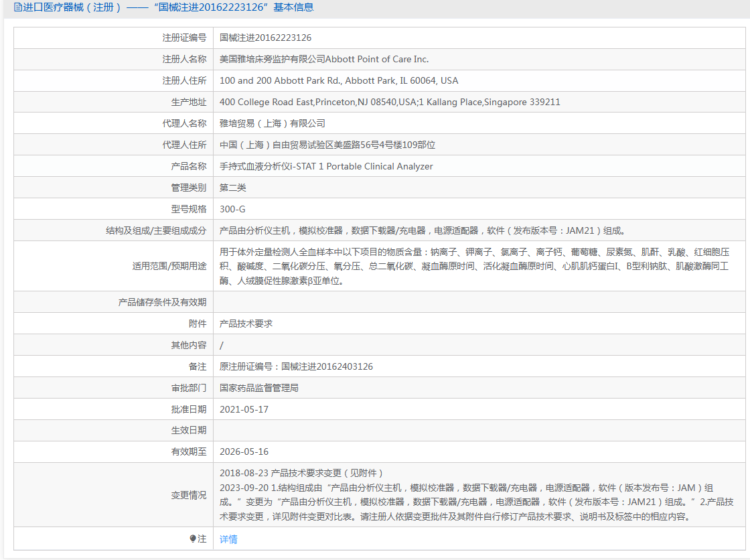Image resolution: width=750 pixels, height=560 pixels.
Task: Click the model value 300-G
Action: pyautogui.click(x=232, y=209)
